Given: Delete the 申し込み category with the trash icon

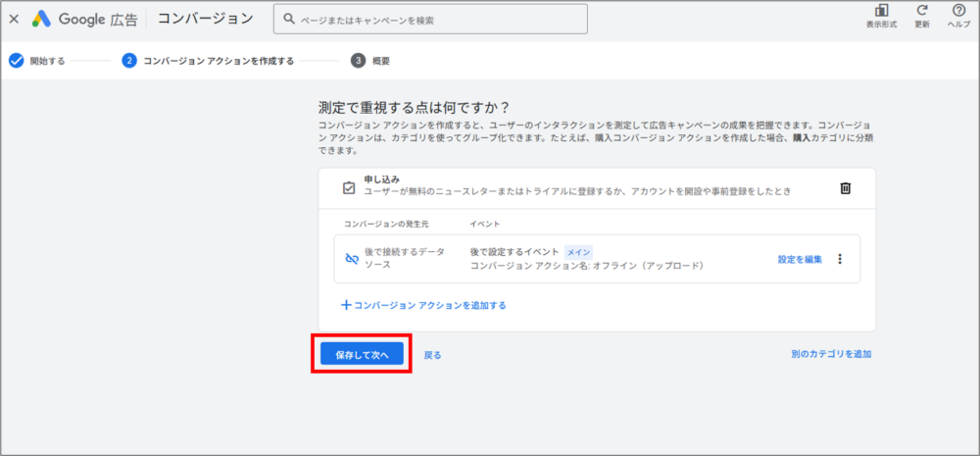Looking at the screenshot, I should tap(846, 188).
